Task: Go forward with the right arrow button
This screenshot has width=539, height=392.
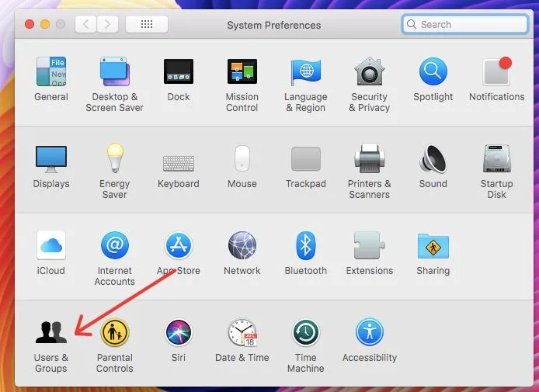Action: tap(108, 24)
